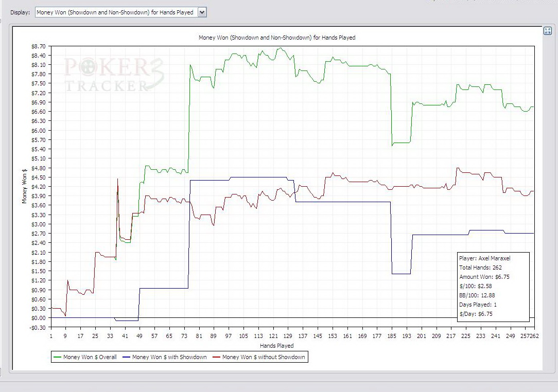The width and height of the screenshot is (558, 392).
Task: Click the blue legend line swatch
Action: (x=125, y=357)
